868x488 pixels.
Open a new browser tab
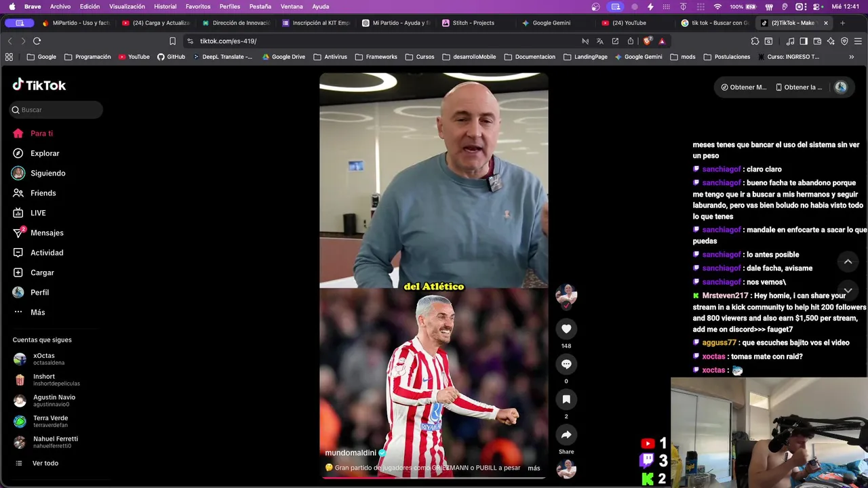pos(842,22)
